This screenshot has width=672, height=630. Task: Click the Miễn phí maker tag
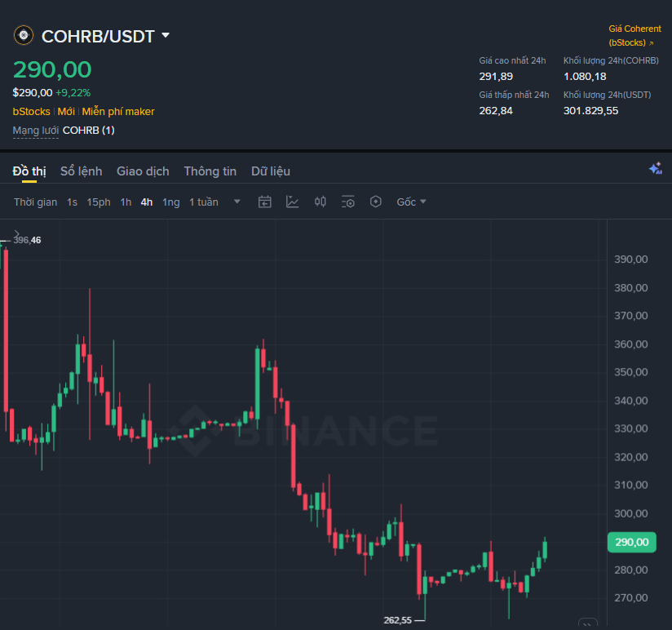(118, 112)
